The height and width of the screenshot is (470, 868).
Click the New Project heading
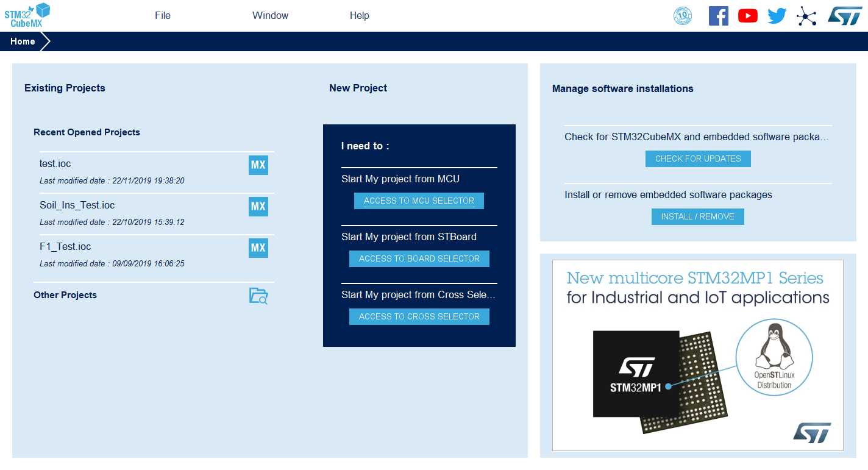358,88
